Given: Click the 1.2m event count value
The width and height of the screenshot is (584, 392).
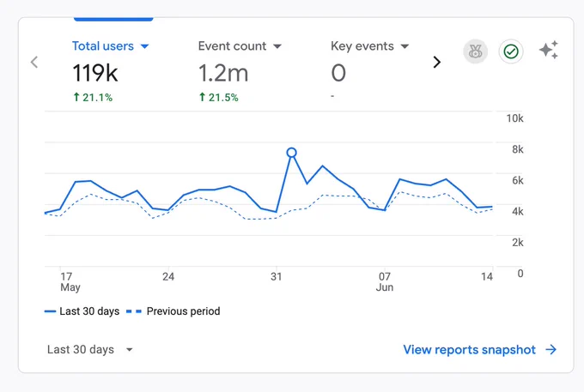Looking at the screenshot, I should click(x=223, y=73).
